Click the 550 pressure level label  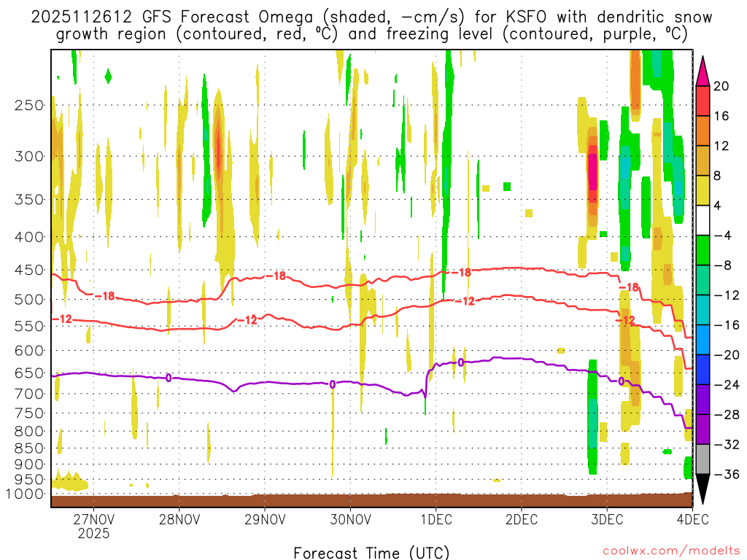point(29,326)
